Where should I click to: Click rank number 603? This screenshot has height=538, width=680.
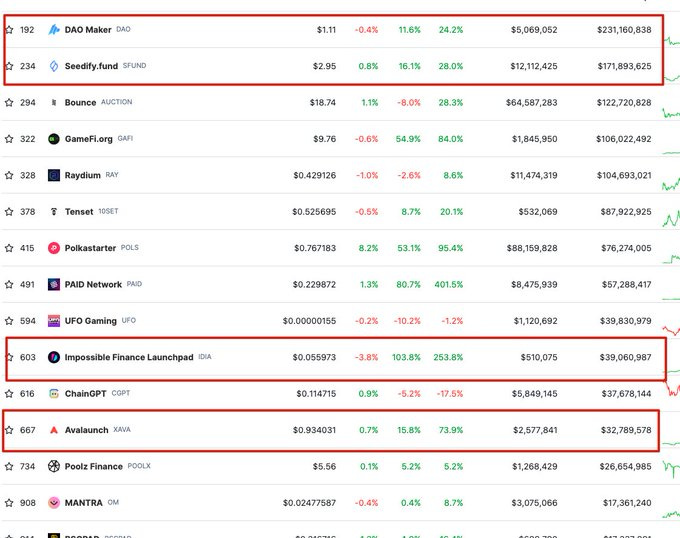tap(28, 358)
